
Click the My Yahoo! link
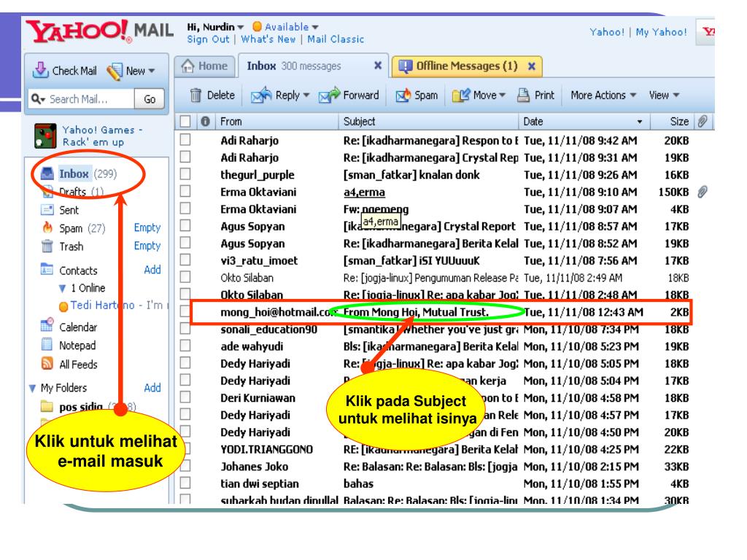point(661,32)
